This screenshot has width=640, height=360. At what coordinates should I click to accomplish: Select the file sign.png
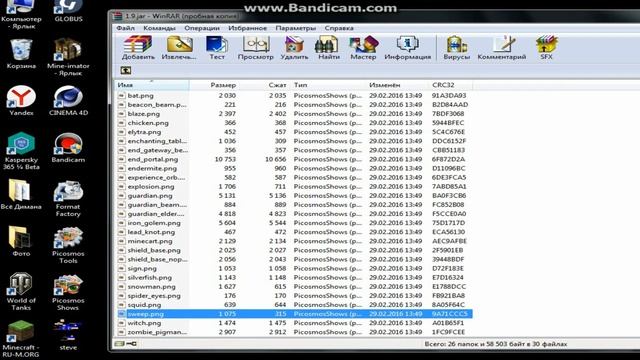coord(142,269)
